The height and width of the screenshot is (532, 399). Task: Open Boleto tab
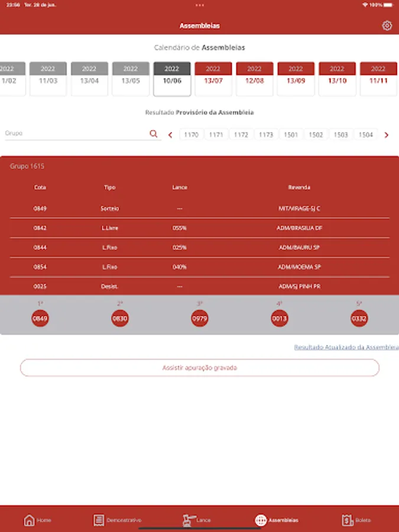(x=356, y=520)
